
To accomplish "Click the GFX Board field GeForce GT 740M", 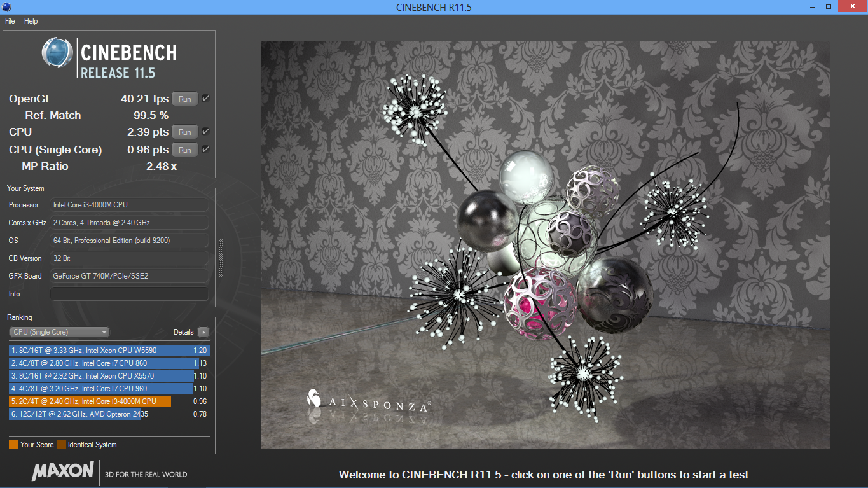I will click(x=129, y=276).
